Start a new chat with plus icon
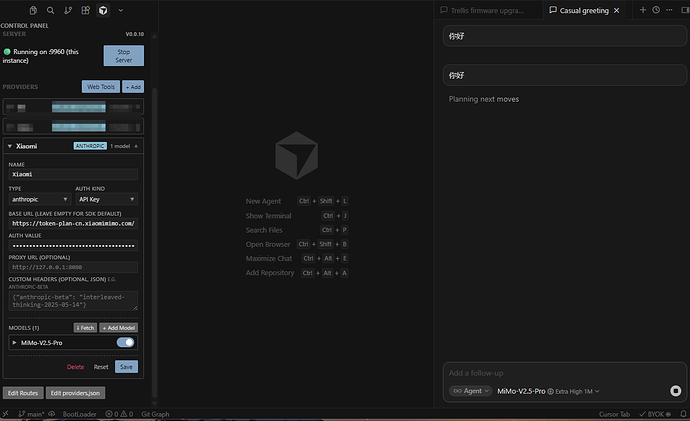Viewport: 690px width, 421px height. click(x=643, y=10)
